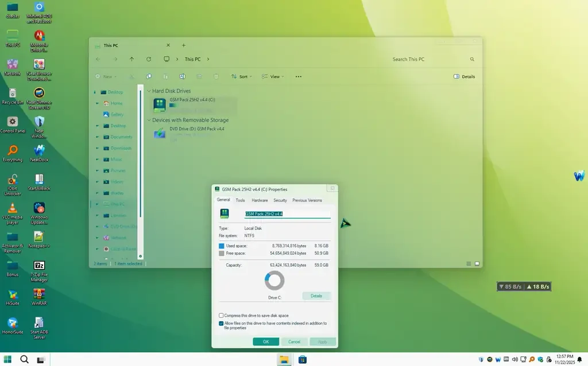Open the GSM Pack 25H2 v4.4 drive icon

tap(159, 104)
